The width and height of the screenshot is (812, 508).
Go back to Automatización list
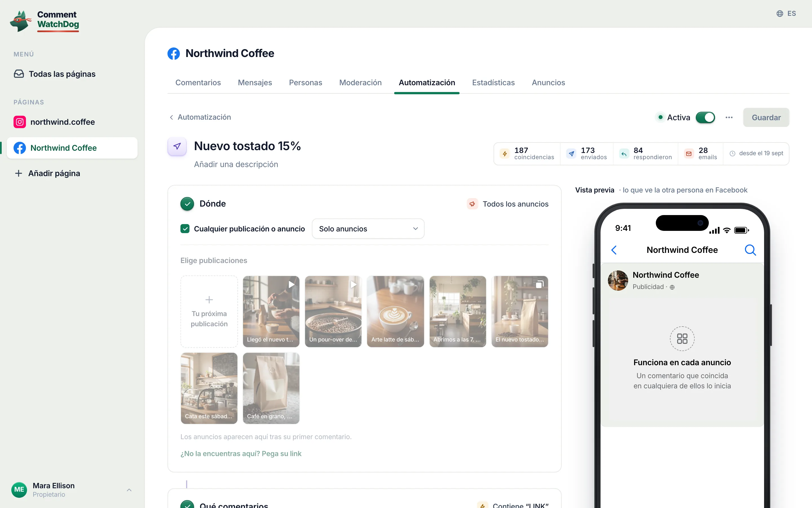tap(200, 117)
